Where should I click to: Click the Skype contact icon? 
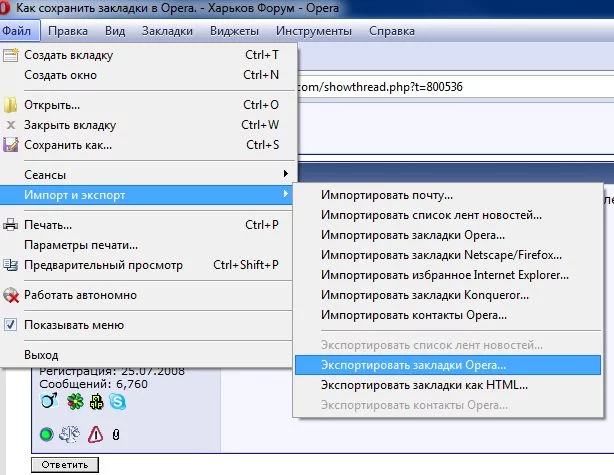pos(120,402)
